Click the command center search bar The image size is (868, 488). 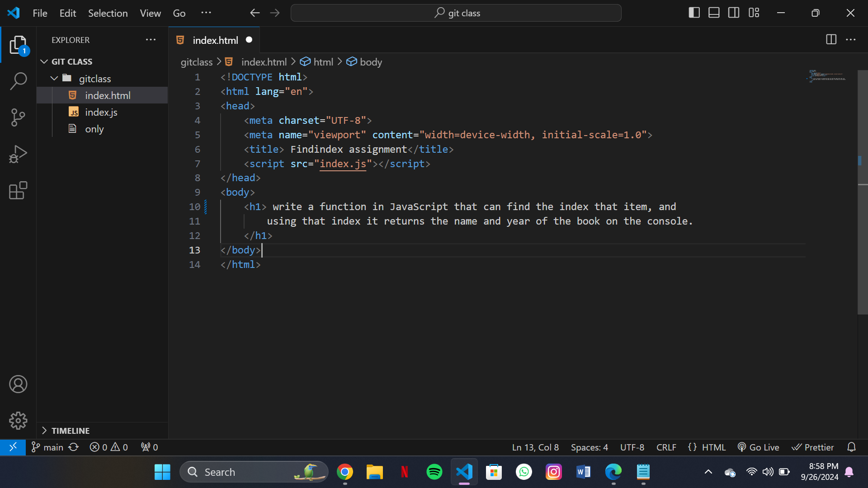pos(456,13)
